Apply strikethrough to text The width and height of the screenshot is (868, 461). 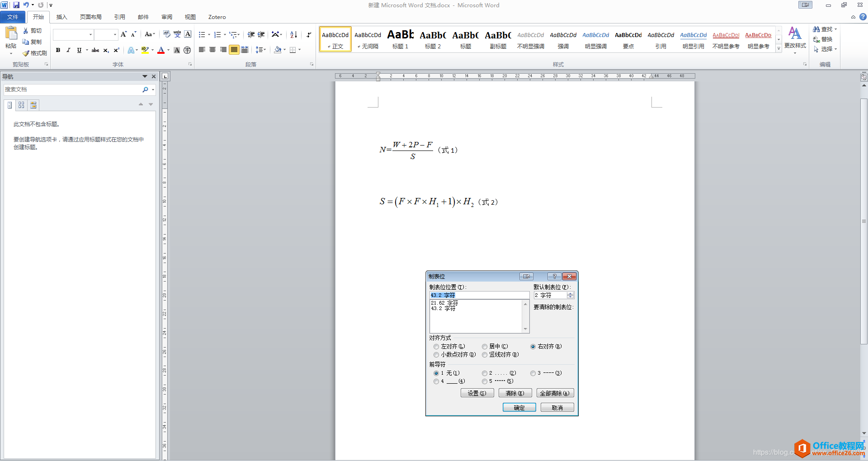click(95, 50)
